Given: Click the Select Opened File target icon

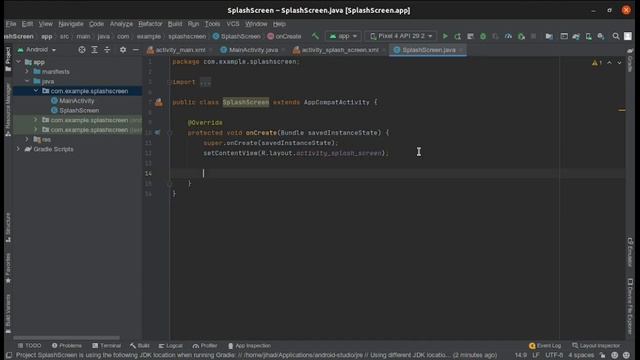Looking at the screenshot, I should click(82, 50).
